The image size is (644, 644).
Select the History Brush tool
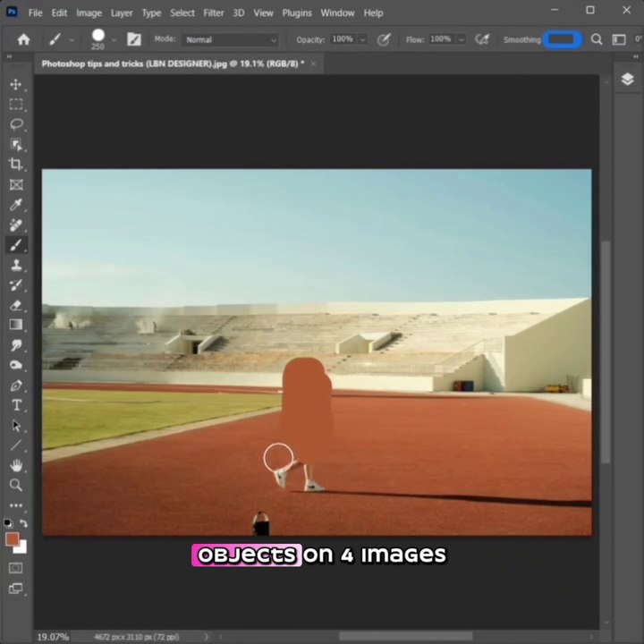pos(15,285)
